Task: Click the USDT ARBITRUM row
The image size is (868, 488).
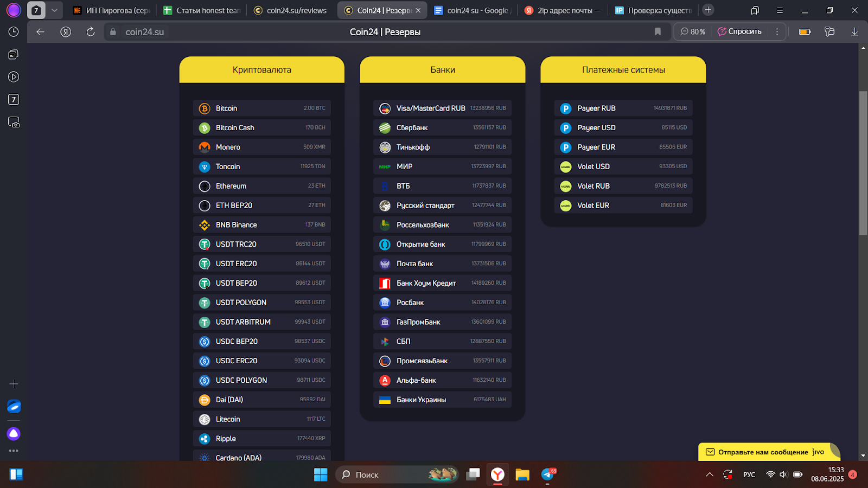Action: (262, 322)
